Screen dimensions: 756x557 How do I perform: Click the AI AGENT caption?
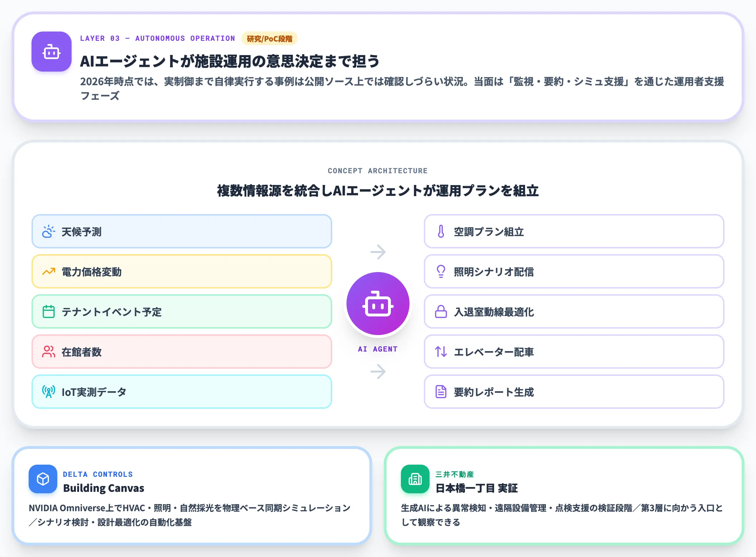(x=378, y=349)
